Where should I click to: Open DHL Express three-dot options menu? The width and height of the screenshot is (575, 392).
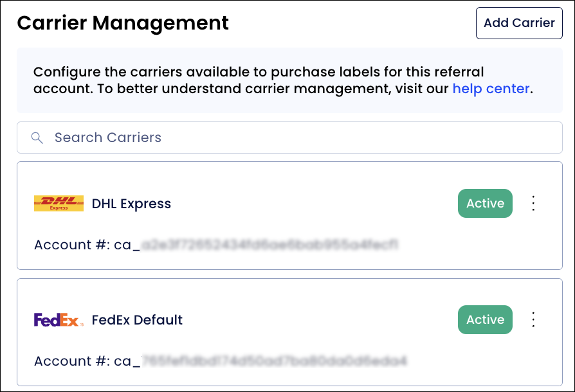(533, 203)
